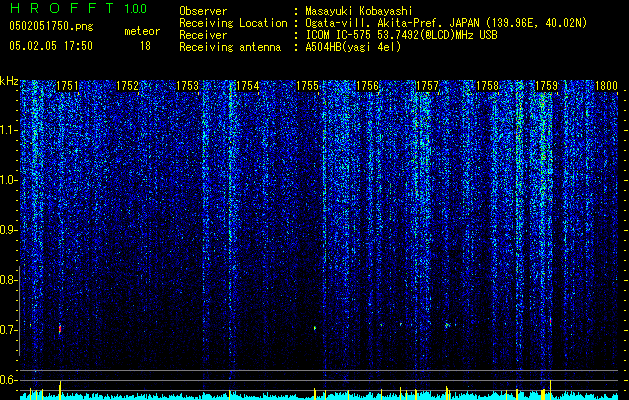Click the tall yellow spike below 1751
This screenshot has height=400, width=629.
60,390
